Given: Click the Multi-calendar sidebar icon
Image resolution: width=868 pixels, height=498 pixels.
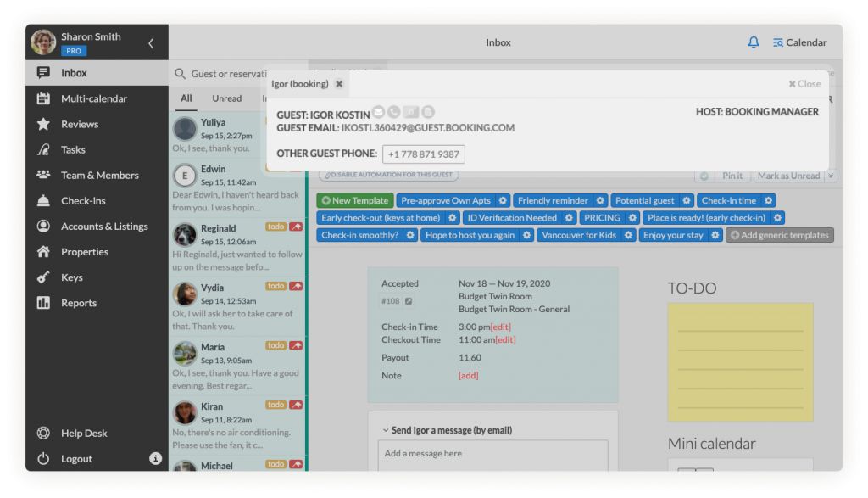Looking at the screenshot, I should (43, 98).
